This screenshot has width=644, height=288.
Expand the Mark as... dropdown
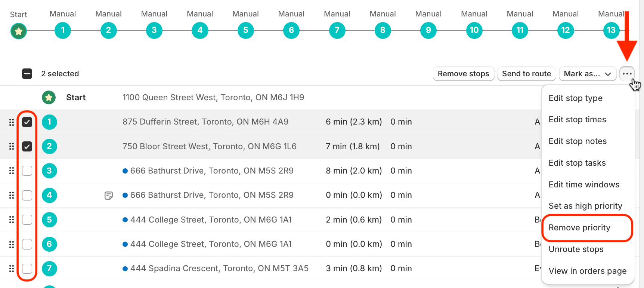pyautogui.click(x=587, y=74)
